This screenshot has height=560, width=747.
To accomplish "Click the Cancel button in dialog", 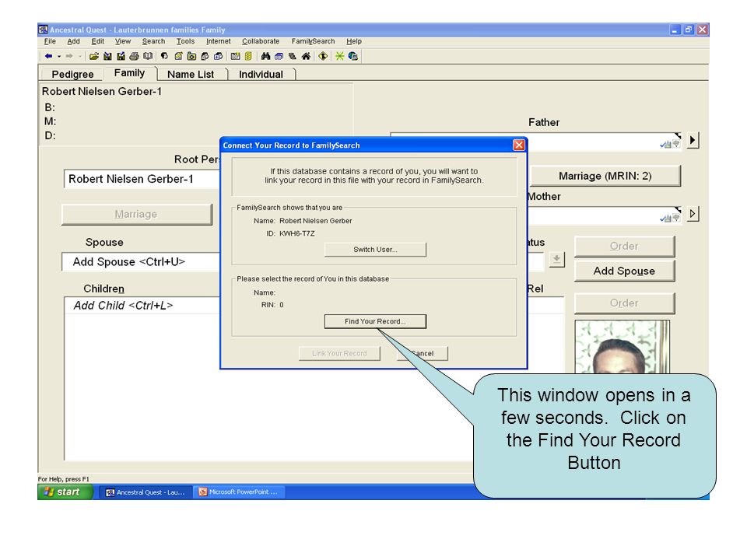I will [422, 353].
